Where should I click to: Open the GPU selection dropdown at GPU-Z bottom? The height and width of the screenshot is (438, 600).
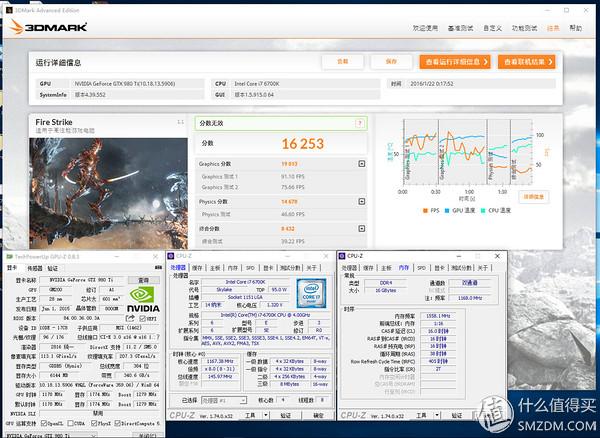tap(51, 435)
